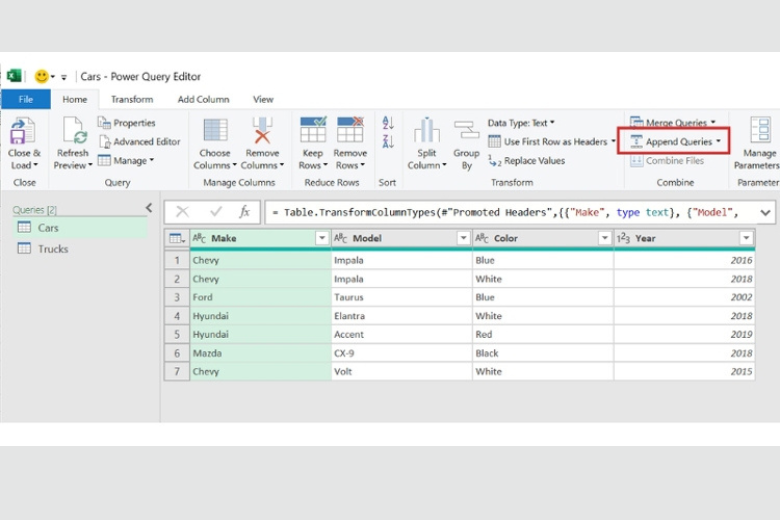This screenshot has width=780, height=520.
Task: Collapse the Queries pane
Action: click(149, 208)
